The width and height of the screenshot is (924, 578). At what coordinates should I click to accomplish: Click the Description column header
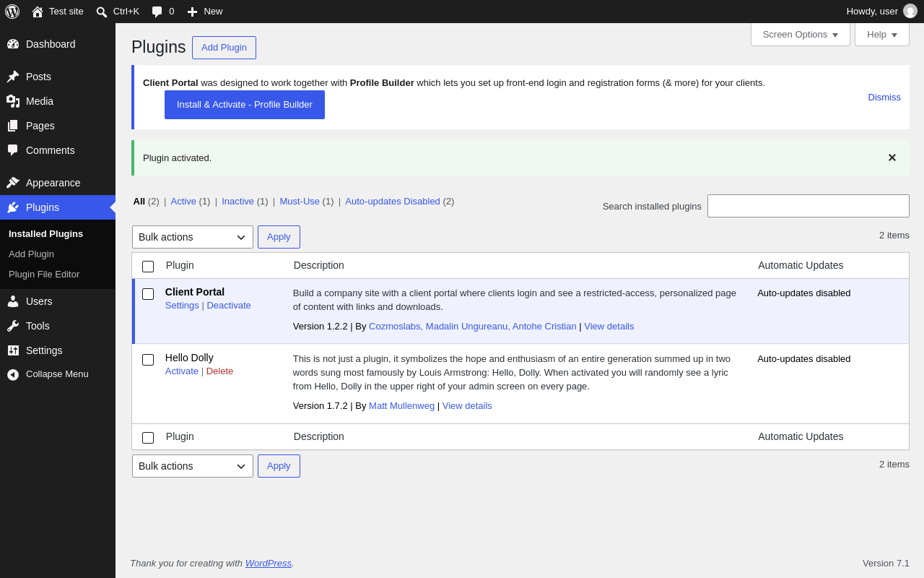tap(319, 265)
